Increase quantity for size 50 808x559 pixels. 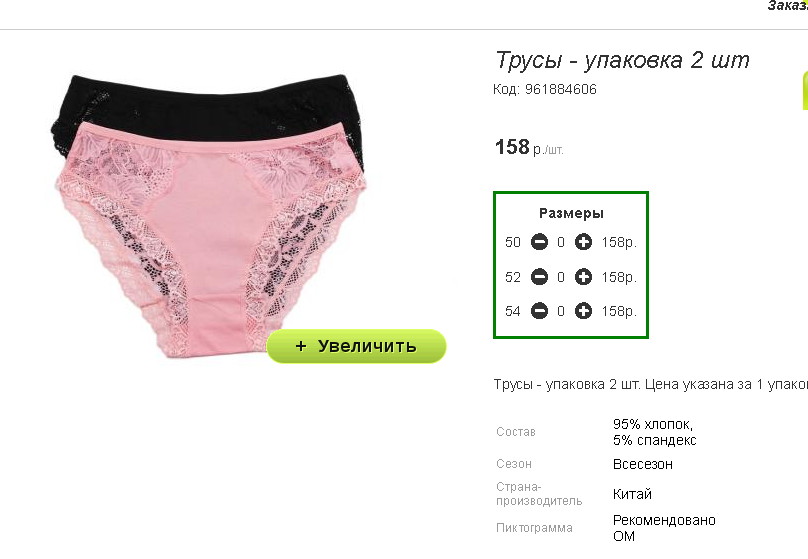(583, 242)
